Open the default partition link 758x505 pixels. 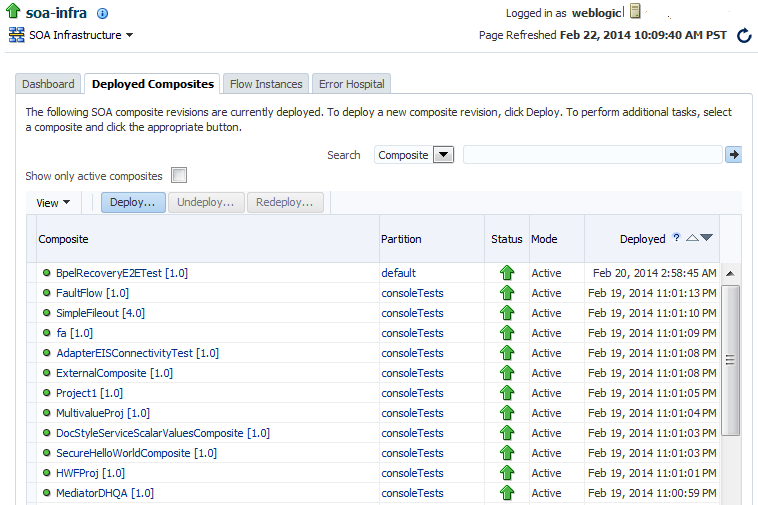tap(398, 273)
